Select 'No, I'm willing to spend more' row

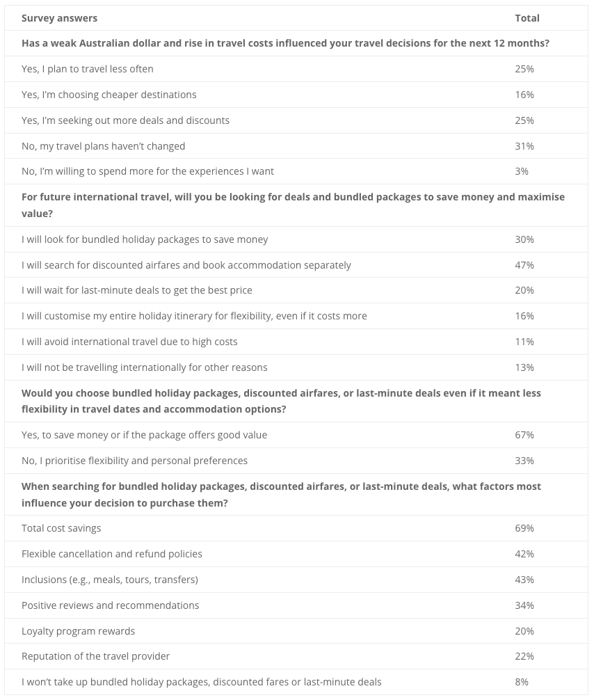click(x=296, y=171)
